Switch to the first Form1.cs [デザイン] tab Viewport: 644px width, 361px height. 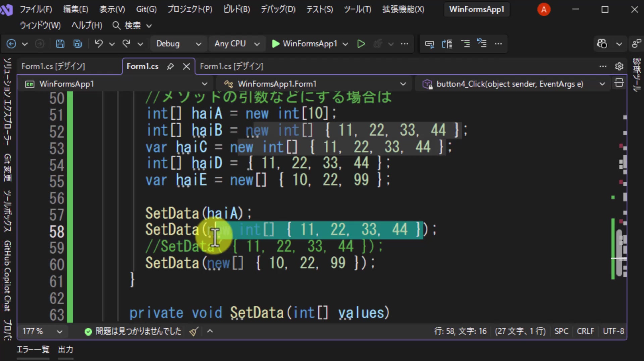coord(53,66)
